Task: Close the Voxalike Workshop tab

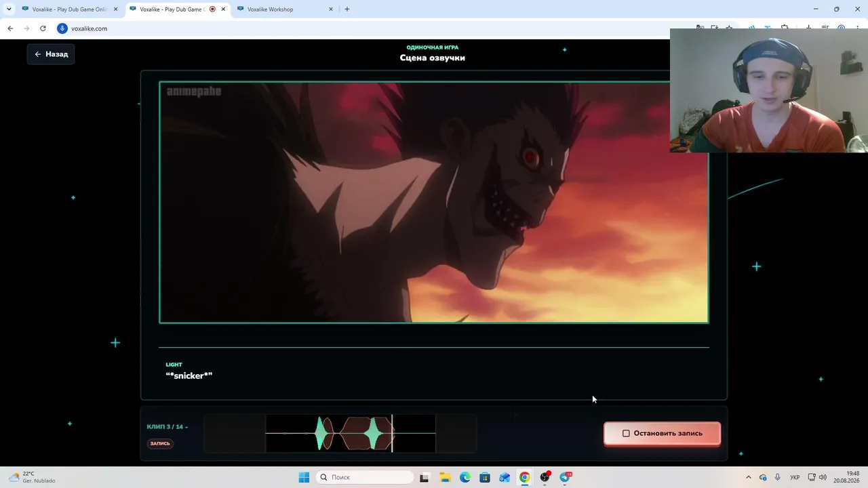Action: click(x=331, y=9)
